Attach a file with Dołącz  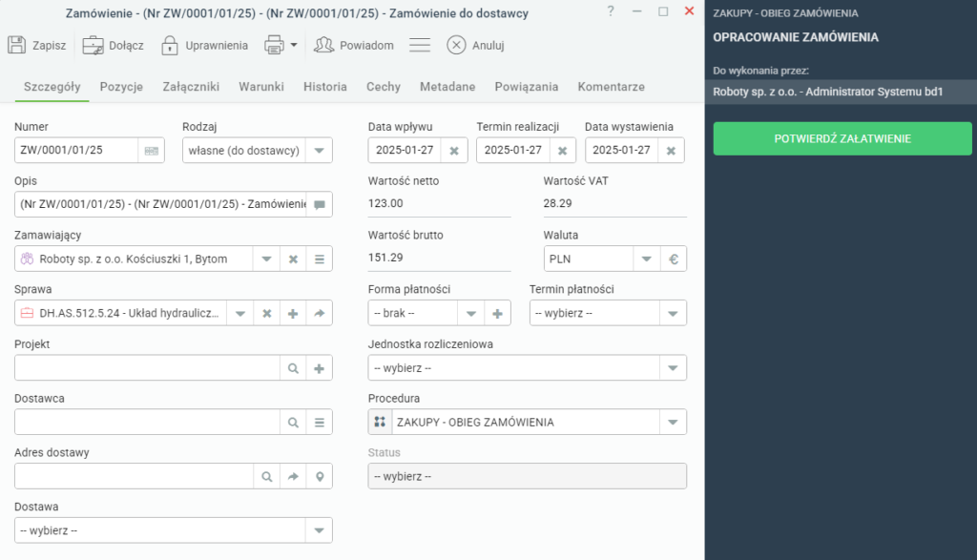point(113,46)
